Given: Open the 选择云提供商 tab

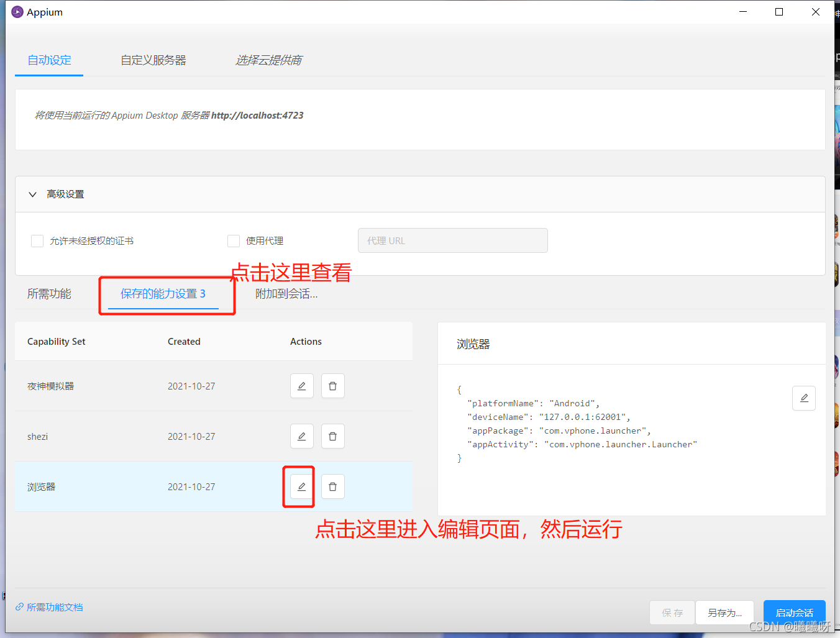Looking at the screenshot, I should 268,60.
